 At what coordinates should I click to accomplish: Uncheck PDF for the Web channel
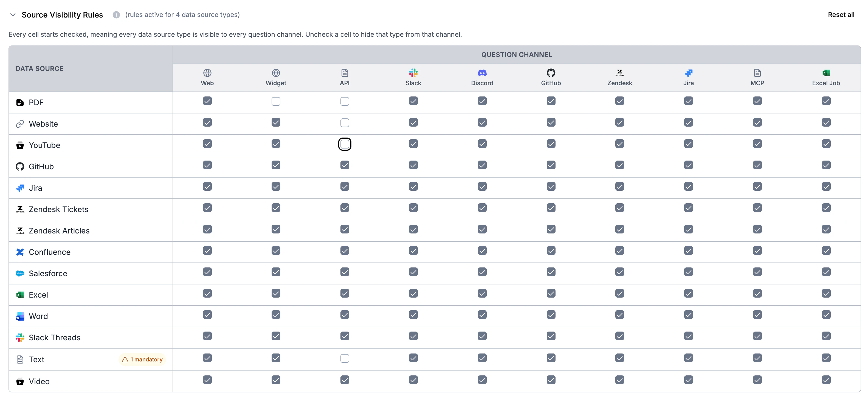(x=207, y=101)
